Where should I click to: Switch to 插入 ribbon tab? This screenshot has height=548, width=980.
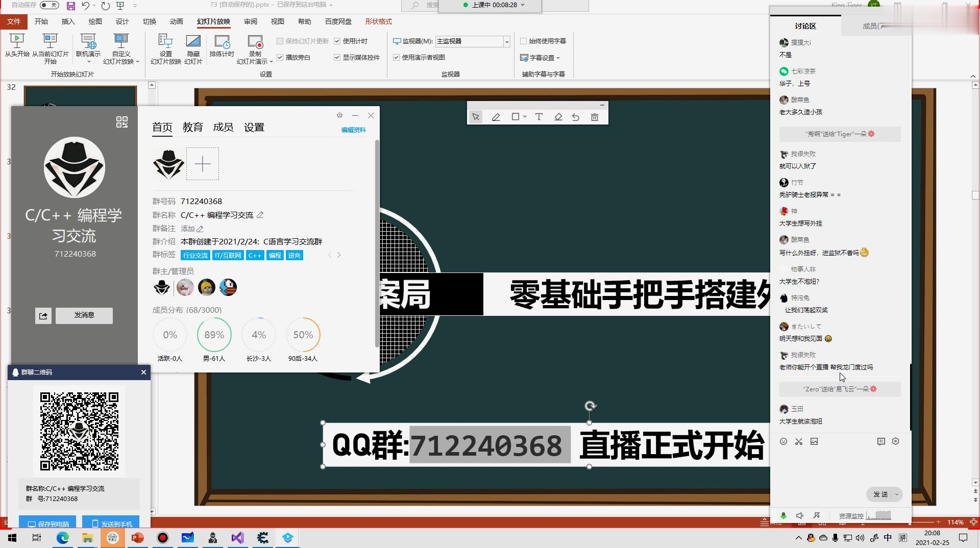coord(68,21)
